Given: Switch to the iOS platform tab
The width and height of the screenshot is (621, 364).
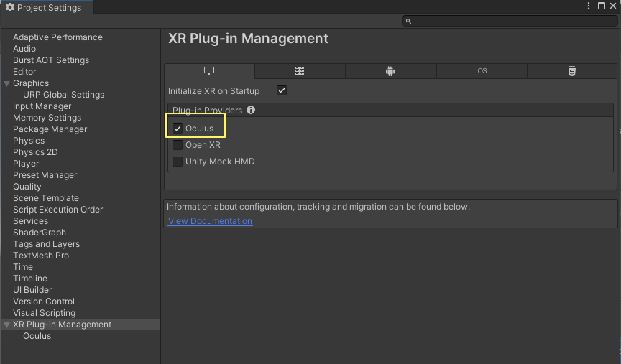Looking at the screenshot, I should click(482, 71).
